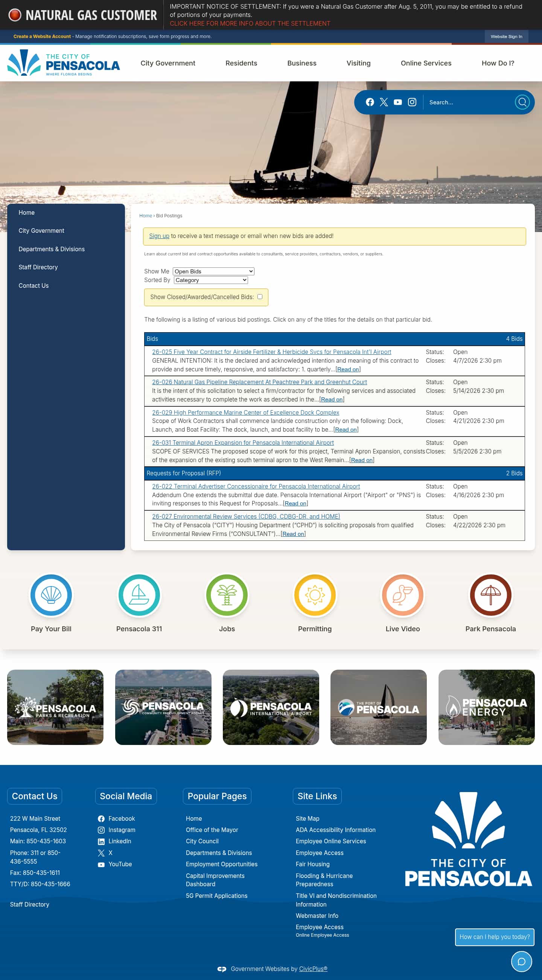Viewport: 542px width, 980px height.
Task: Open RFP 26-022 Terminal Advertiser Concessionaire
Action: [x=256, y=486]
